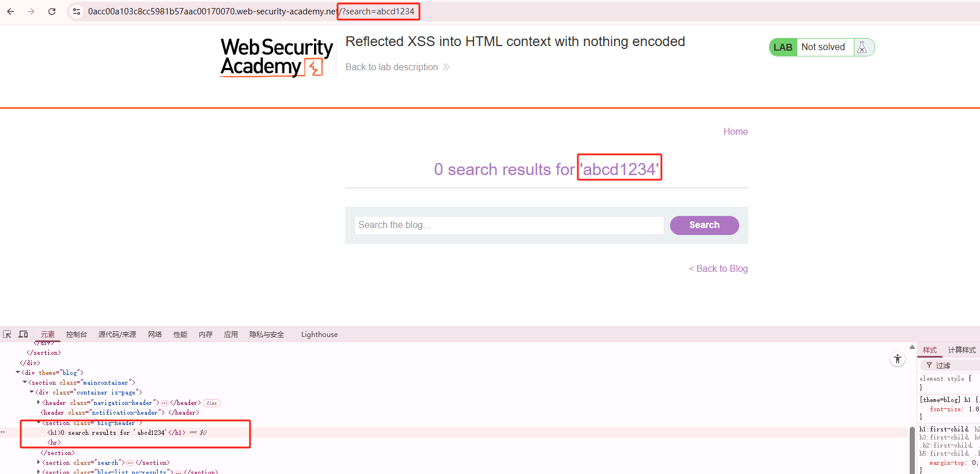Image resolution: width=980 pixels, height=474 pixels.
Task: Click the Web Security Academy logo
Action: (277, 57)
